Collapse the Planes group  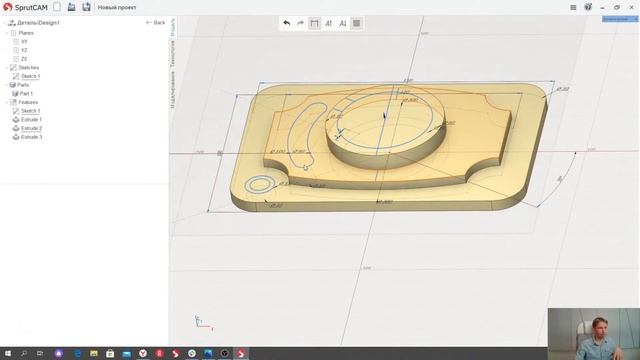coord(7,33)
